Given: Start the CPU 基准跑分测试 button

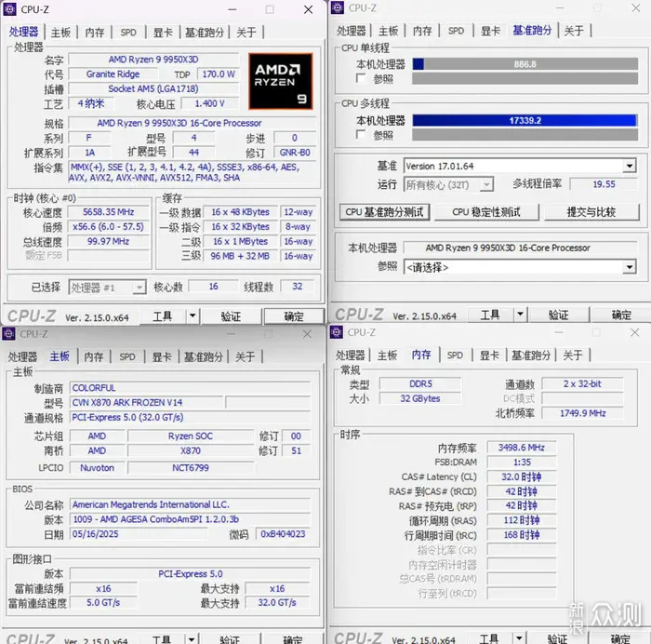Looking at the screenshot, I should coord(384,212).
